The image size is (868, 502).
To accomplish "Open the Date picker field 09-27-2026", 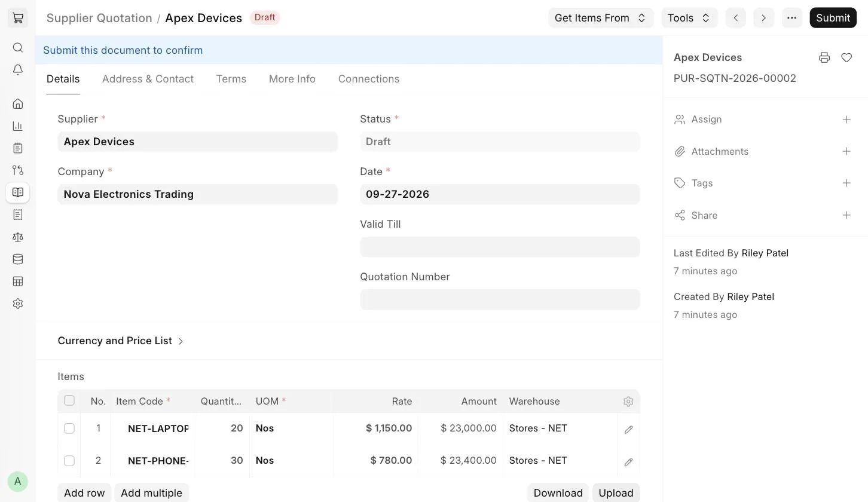I will click(x=500, y=194).
